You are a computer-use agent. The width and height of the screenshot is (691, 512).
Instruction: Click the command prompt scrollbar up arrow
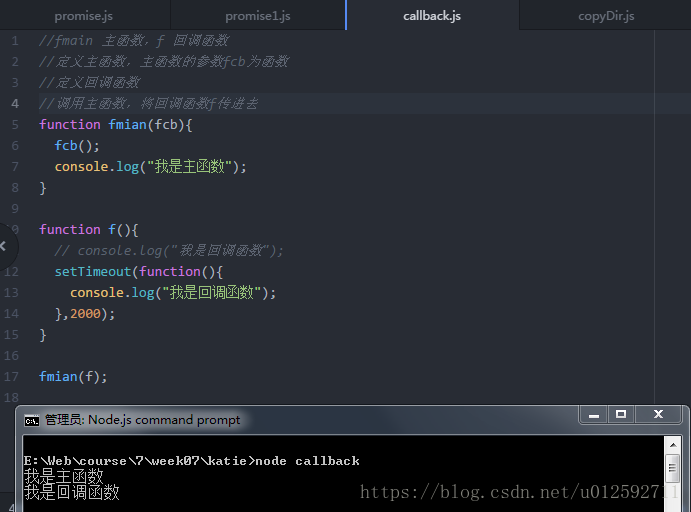[x=673, y=445]
